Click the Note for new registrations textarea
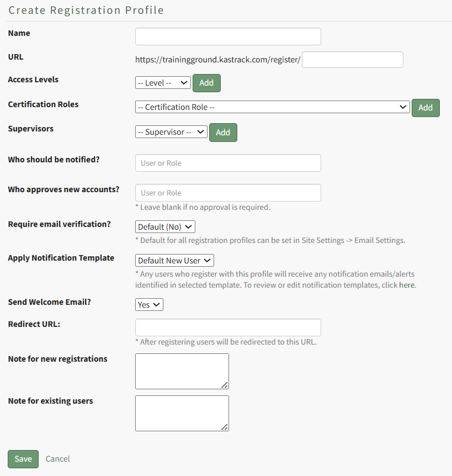452x476 pixels. (182, 371)
